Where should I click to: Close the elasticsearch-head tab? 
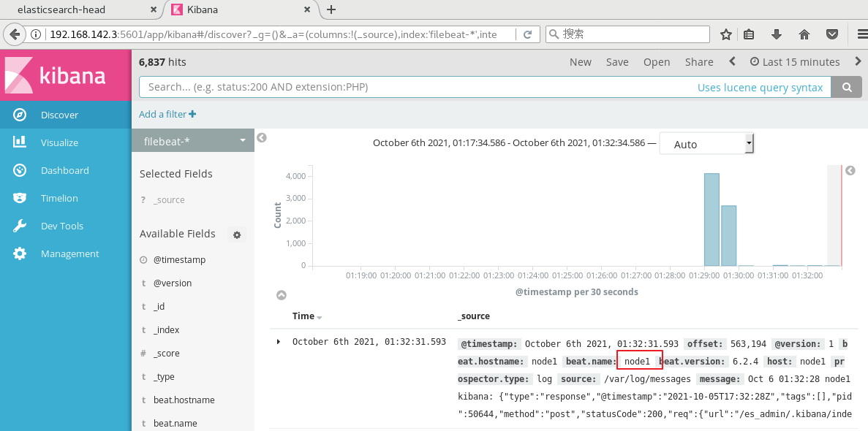click(154, 9)
